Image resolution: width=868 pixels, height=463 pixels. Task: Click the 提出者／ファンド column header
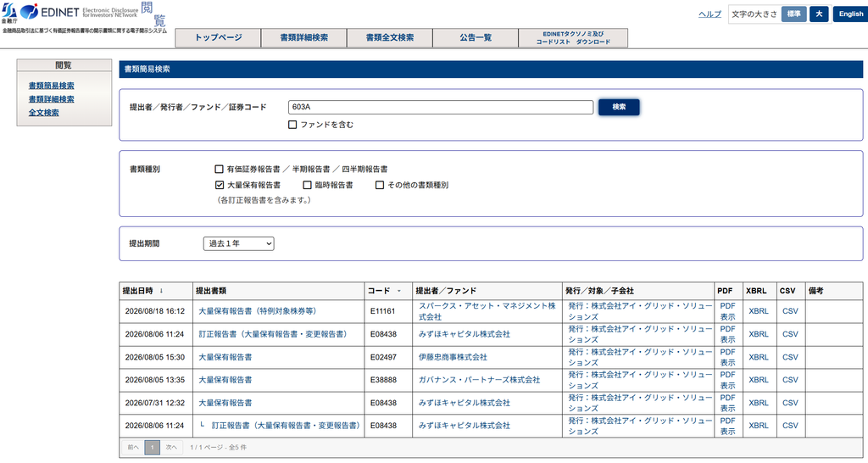click(487, 291)
